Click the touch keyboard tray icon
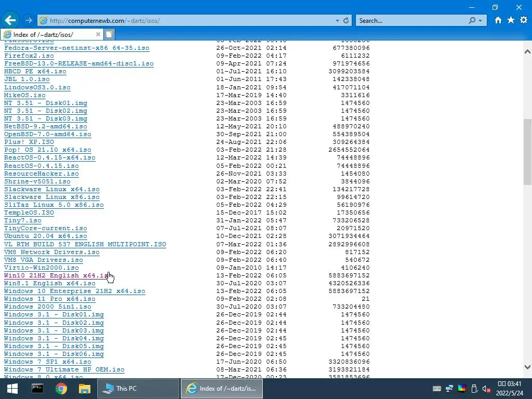The image size is (532, 399). [x=437, y=389]
